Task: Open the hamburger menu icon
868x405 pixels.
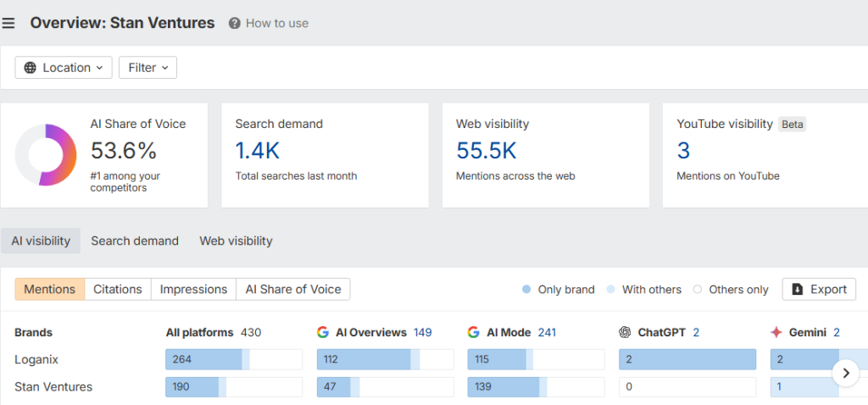Action: pyautogui.click(x=8, y=23)
